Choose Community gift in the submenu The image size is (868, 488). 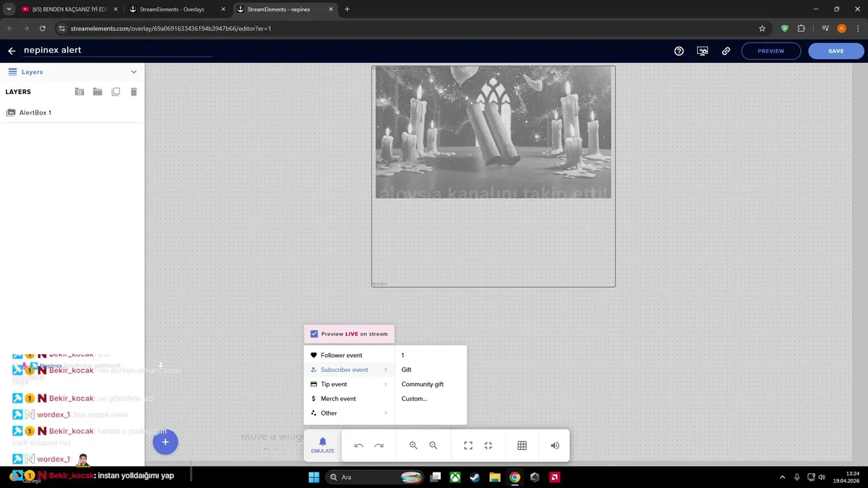tap(431, 384)
